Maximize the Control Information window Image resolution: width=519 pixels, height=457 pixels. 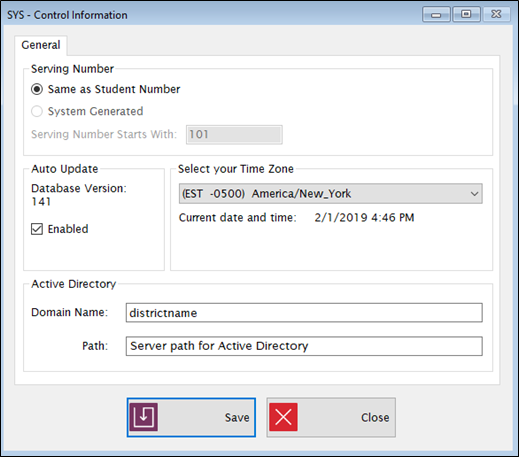466,14
